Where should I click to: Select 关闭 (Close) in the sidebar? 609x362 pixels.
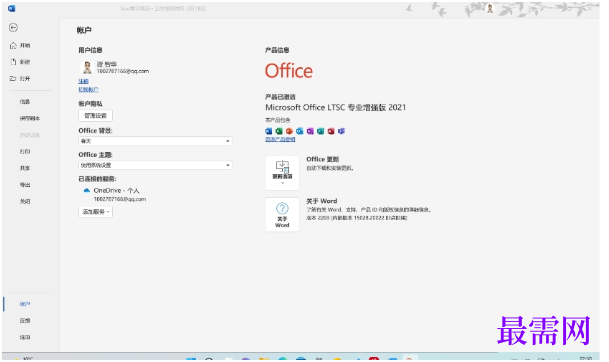coord(25,202)
